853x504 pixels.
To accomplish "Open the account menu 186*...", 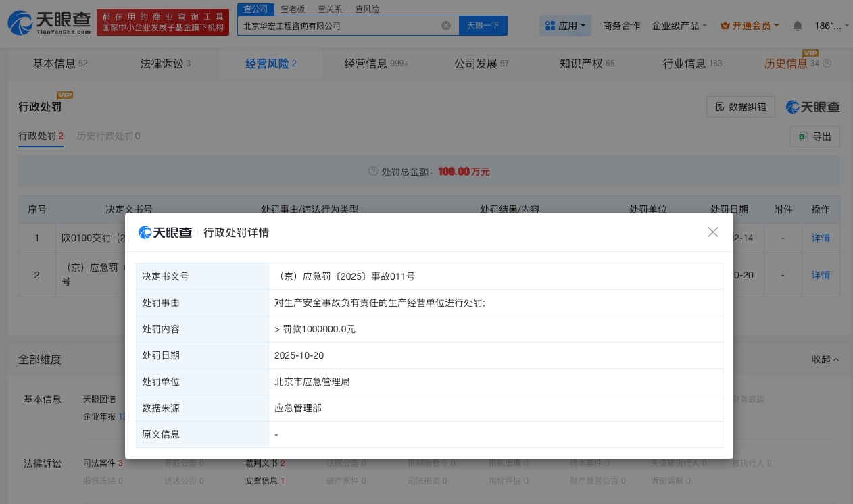I will (x=831, y=26).
